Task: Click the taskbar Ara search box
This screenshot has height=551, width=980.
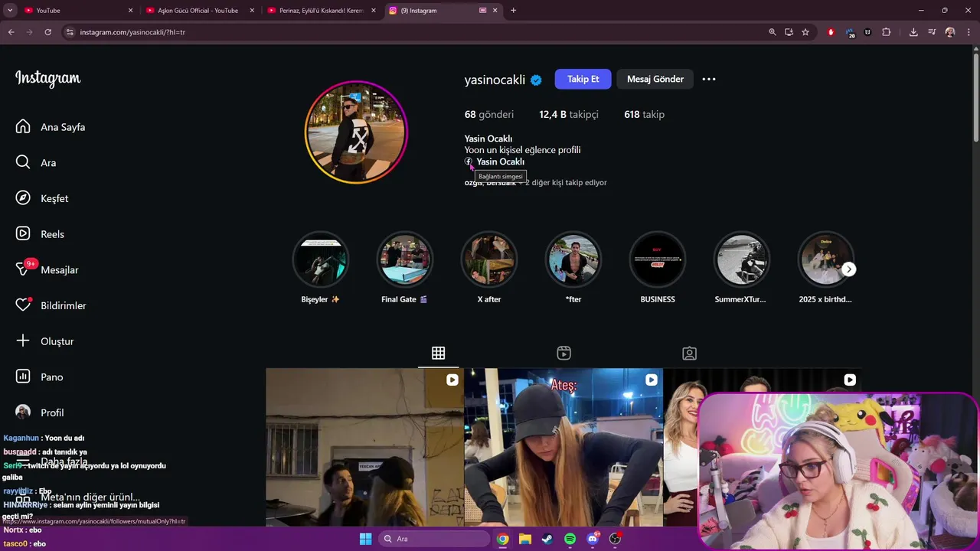Action: 434,539
